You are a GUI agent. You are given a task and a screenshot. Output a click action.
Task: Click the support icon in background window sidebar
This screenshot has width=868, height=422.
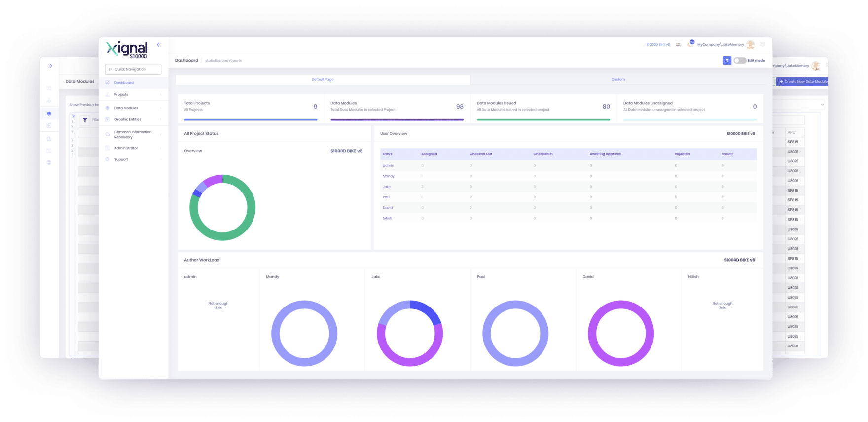coord(49,162)
